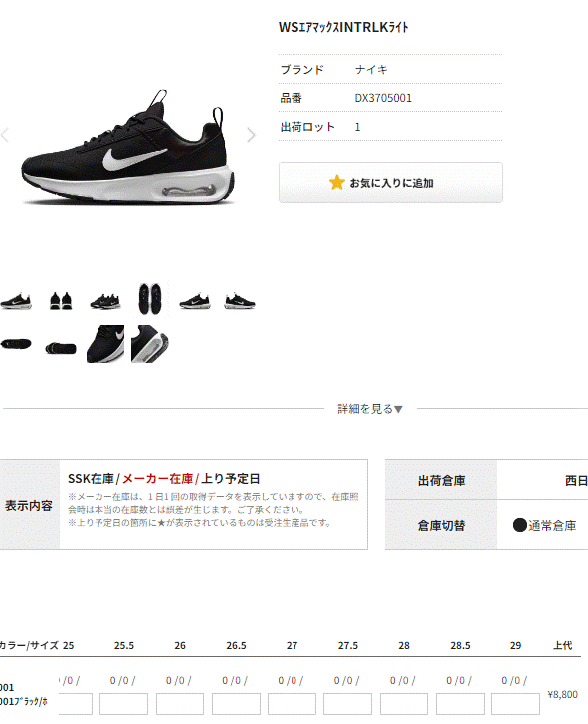This screenshot has height=724, width=588.
Task: Select the single top-view shoe thumbnail
Action: click(16, 344)
